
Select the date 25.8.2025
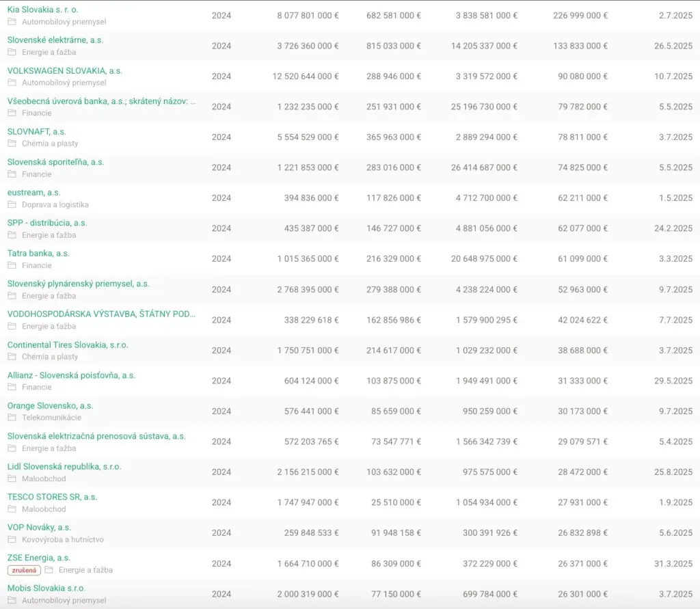pyautogui.click(x=673, y=472)
